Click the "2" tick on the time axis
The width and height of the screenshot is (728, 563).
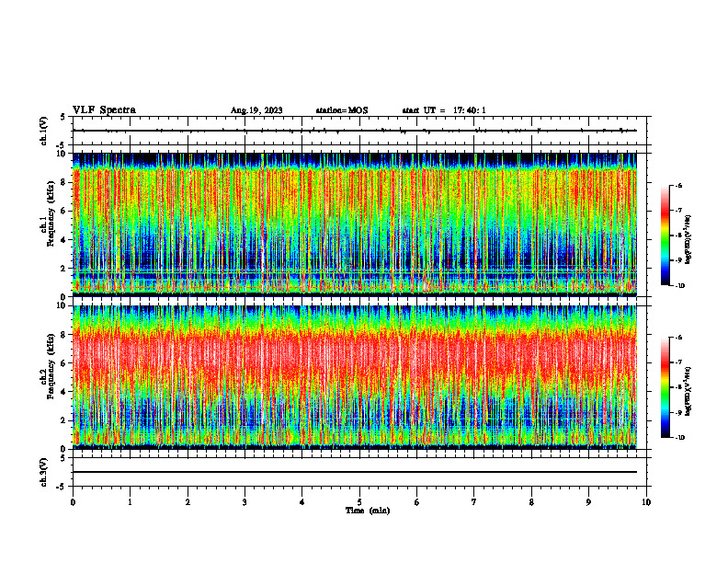(188, 502)
